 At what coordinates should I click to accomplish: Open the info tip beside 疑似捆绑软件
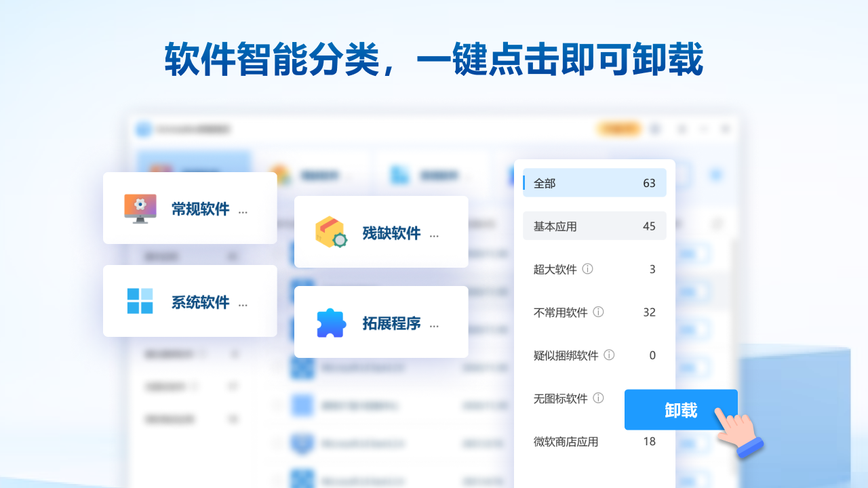pos(608,355)
